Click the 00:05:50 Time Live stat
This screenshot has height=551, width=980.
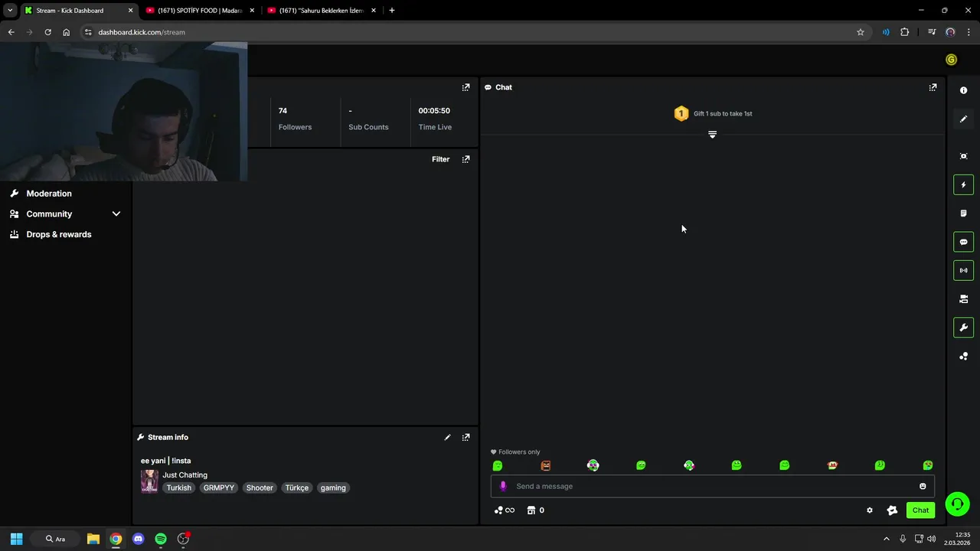tap(435, 119)
